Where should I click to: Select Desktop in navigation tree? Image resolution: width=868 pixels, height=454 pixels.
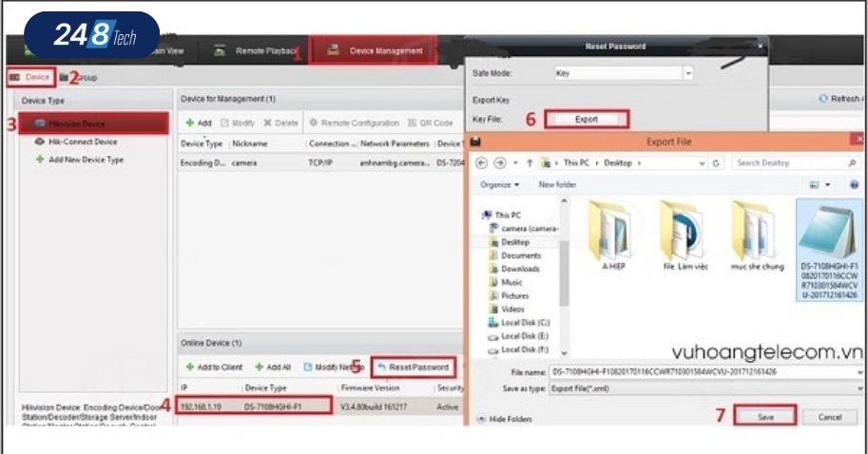click(x=510, y=242)
